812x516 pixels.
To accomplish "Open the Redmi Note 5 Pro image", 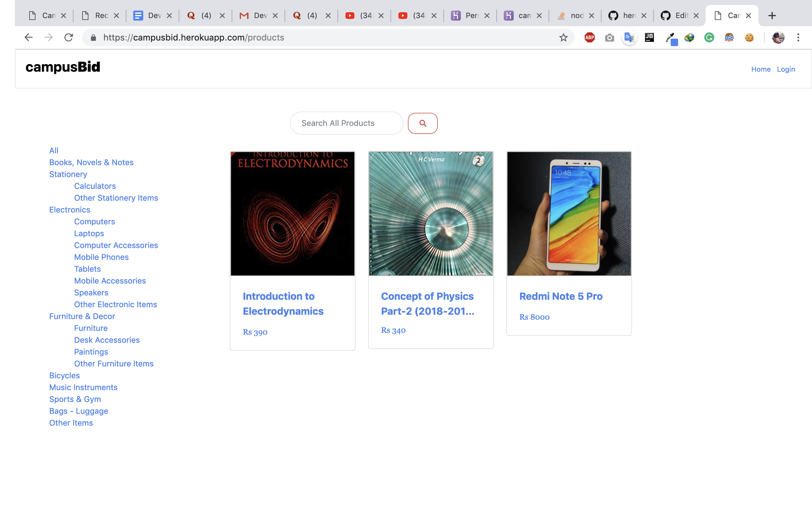I will point(569,214).
